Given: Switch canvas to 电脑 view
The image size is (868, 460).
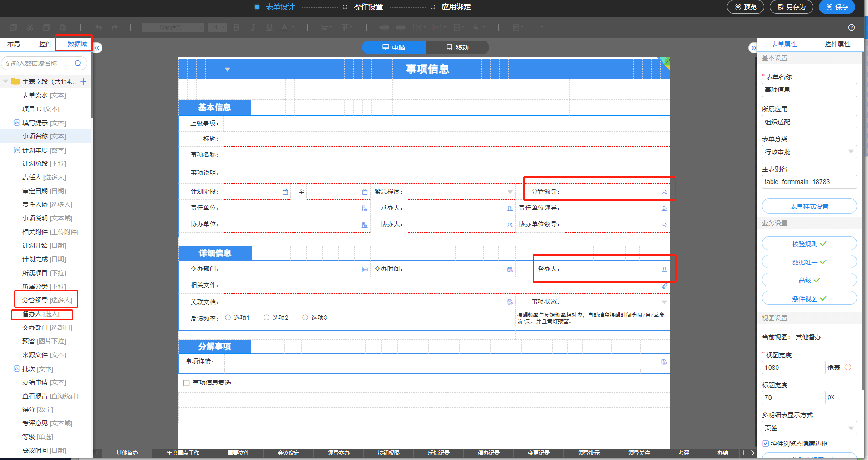Looking at the screenshot, I should pyautogui.click(x=394, y=47).
